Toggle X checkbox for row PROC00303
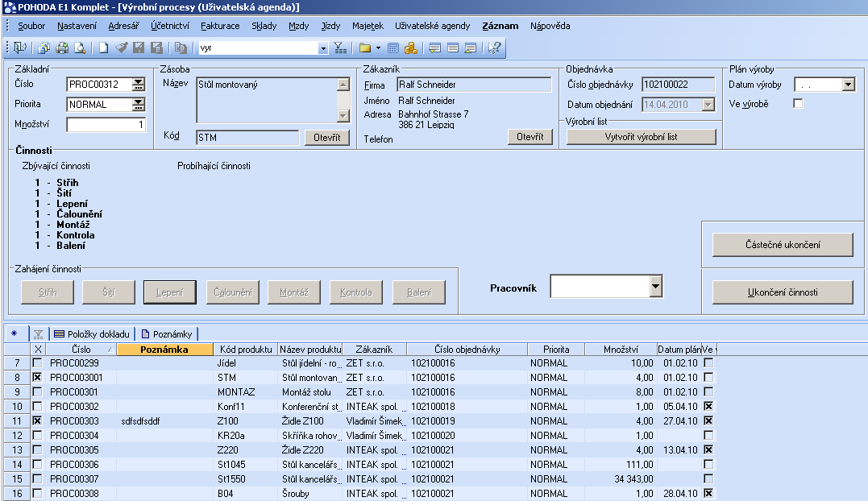 37,420
